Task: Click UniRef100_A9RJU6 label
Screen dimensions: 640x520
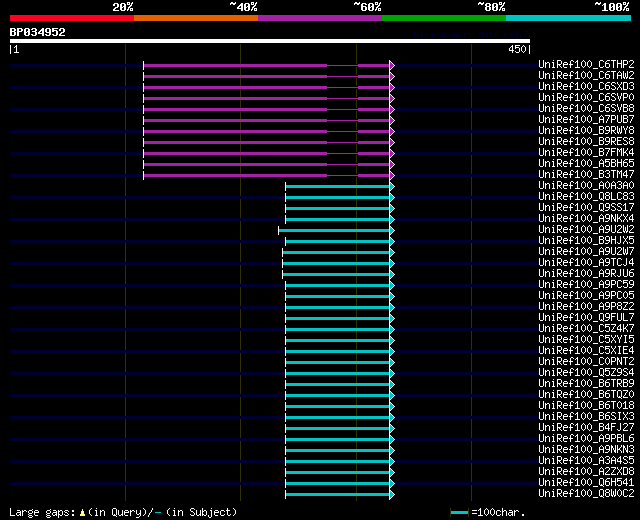Action: pyautogui.click(x=586, y=274)
